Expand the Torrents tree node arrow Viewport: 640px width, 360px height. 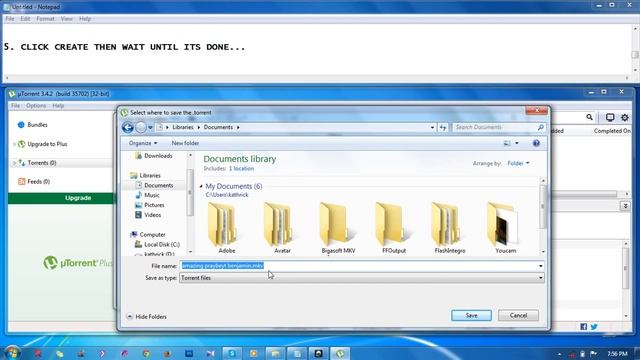coord(14,163)
